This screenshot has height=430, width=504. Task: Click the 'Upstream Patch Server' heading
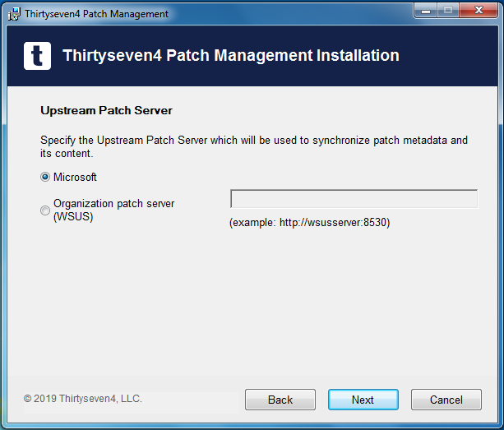[x=106, y=110]
